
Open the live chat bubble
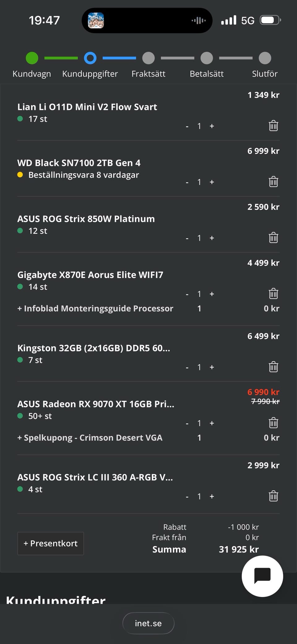pos(262,576)
